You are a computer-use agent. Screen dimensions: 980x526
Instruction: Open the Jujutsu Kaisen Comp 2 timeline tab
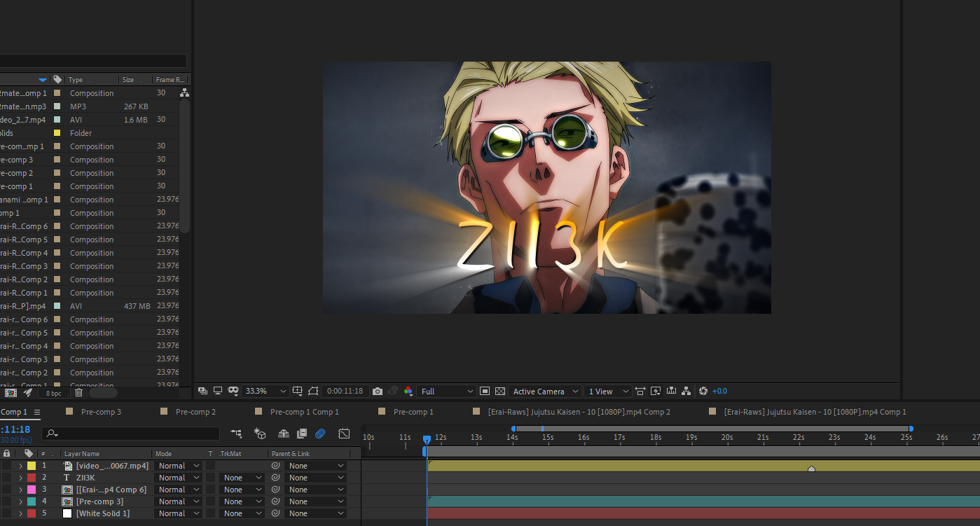(x=578, y=412)
